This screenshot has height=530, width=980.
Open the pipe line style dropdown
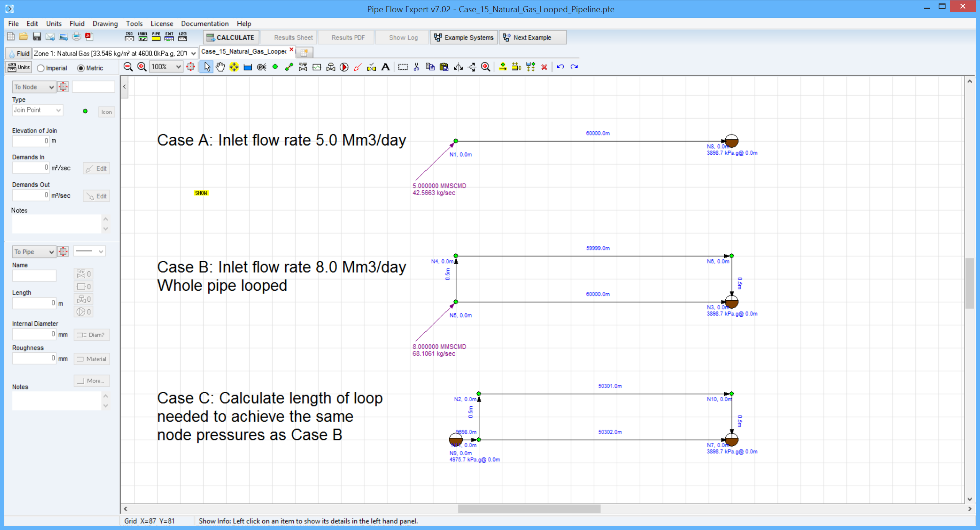(x=89, y=251)
